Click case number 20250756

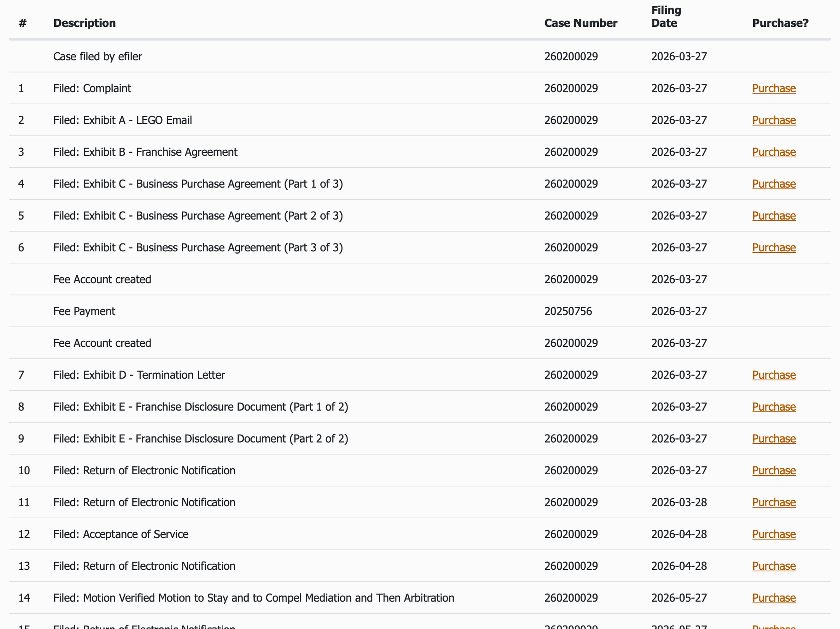pos(568,311)
